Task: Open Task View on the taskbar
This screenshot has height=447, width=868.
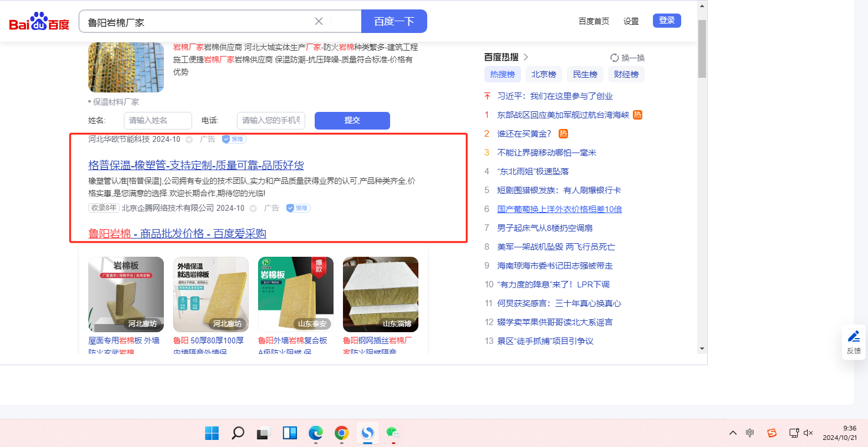Action: [263, 433]
